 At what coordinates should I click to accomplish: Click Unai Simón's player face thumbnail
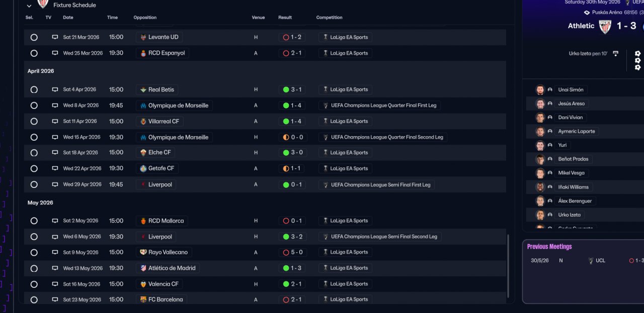tap(540, 90)
